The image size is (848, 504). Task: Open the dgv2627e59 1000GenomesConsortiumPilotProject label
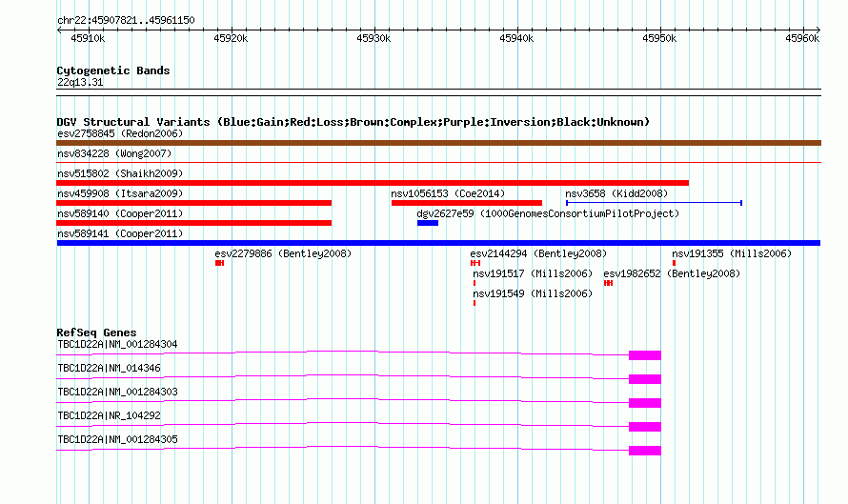coord(548,213)
